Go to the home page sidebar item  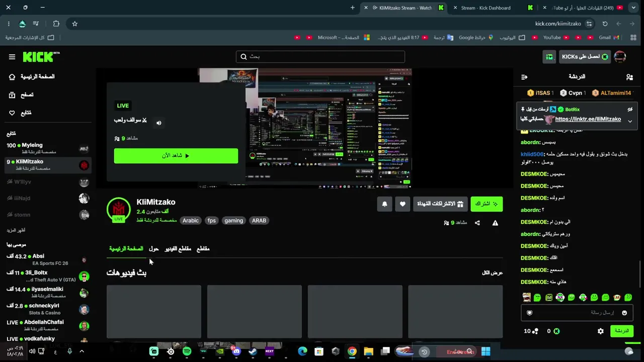32,77
